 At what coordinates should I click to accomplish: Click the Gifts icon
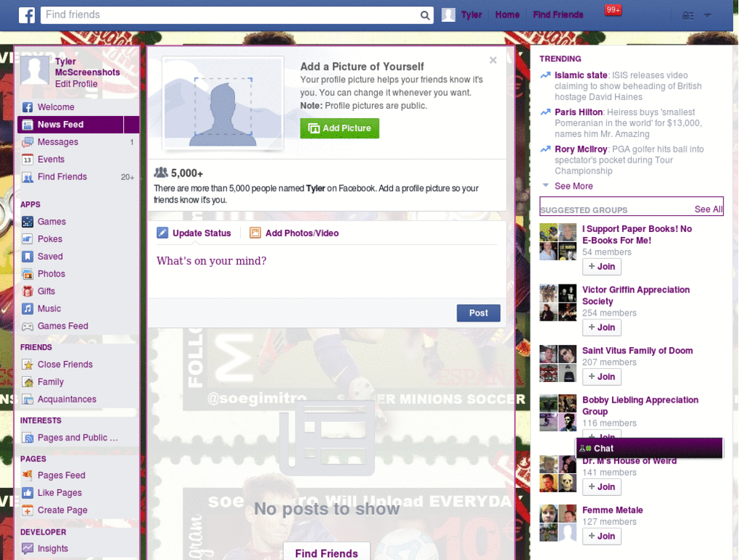[28, 292]
